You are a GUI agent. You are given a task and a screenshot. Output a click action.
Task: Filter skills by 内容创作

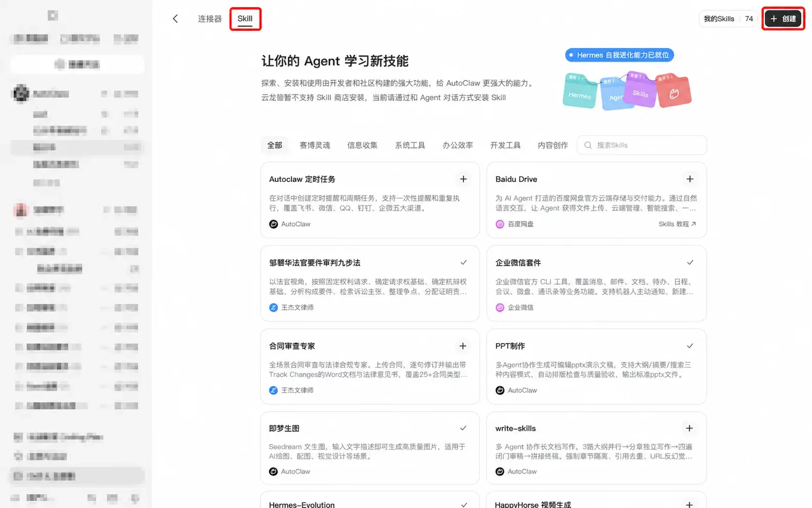click(553, 145)
